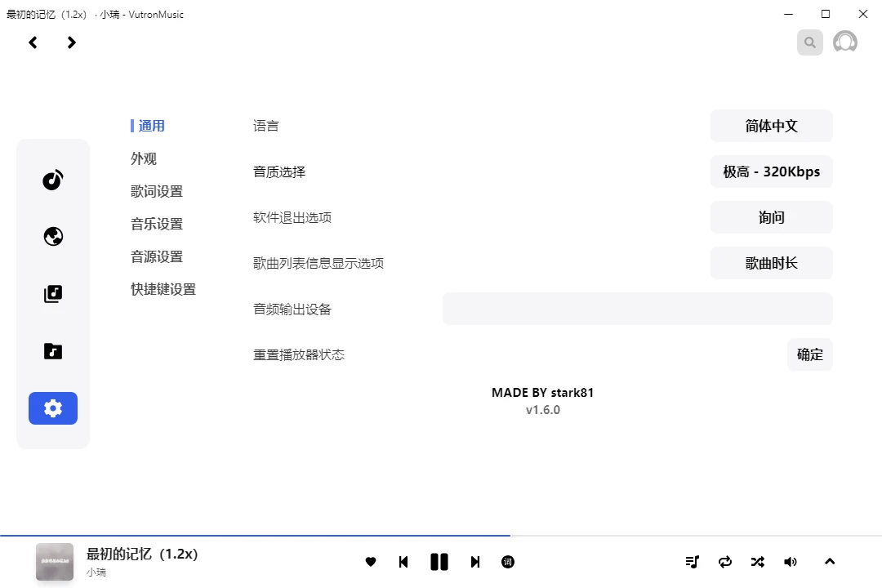The height and width of the screenshot is (588, 882).
Task: Click the search magnifier icon
Action: click(809, 42)
